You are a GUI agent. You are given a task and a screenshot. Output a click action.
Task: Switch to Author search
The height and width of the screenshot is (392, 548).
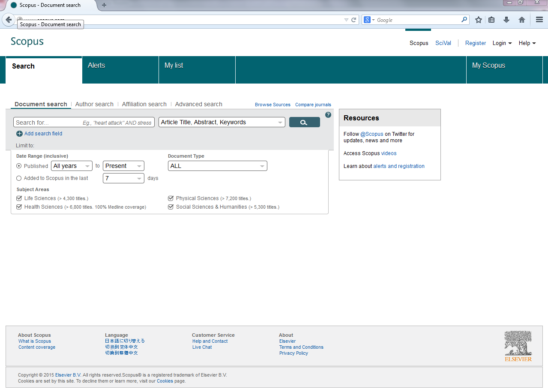pos(94,104)
